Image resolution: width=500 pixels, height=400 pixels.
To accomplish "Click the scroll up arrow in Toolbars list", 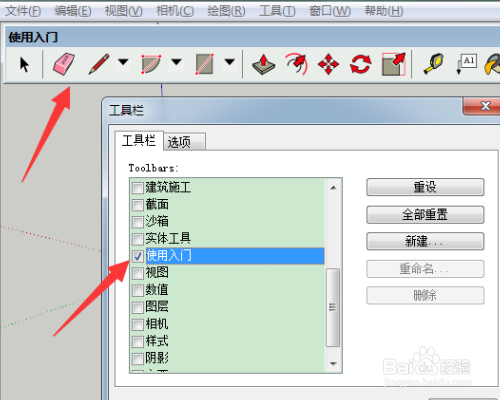I will point(333,188).
